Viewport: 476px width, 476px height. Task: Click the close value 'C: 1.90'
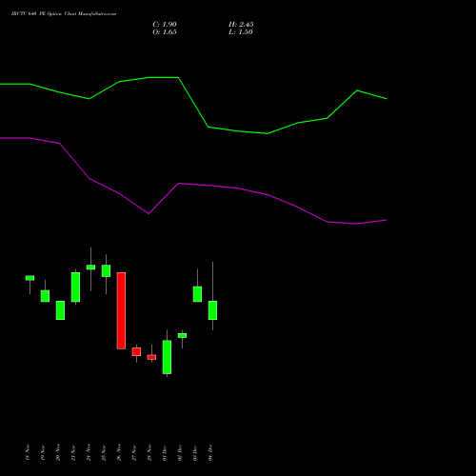click(165, 25)
